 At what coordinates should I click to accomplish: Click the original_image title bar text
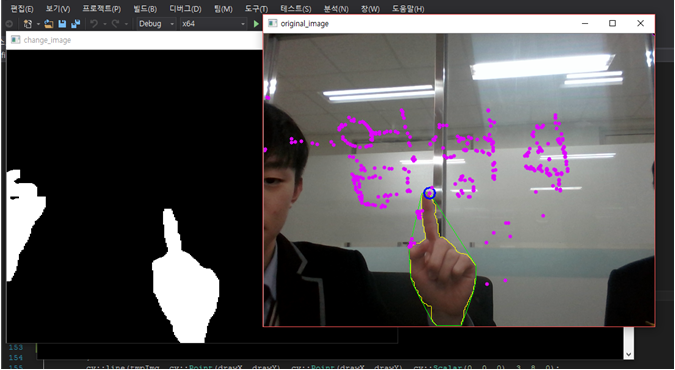[304, 24]
